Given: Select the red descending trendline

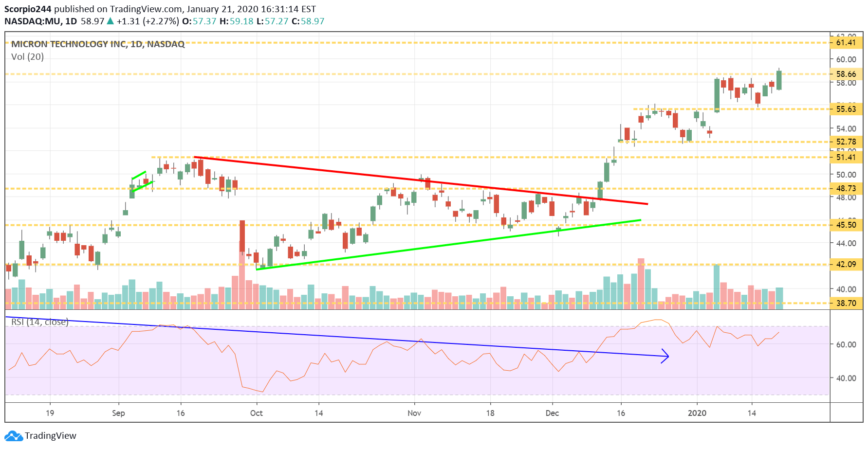Looking at the screenshot, I should tap(421, 180).
